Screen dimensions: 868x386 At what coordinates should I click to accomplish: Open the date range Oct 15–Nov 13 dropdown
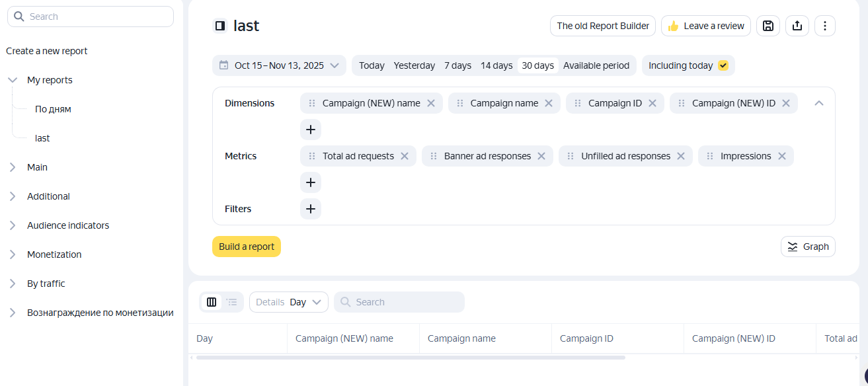[x=279, y=65]
